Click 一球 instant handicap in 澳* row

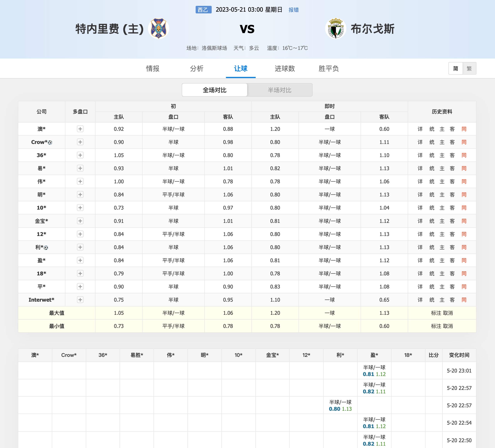pos(330,129)
